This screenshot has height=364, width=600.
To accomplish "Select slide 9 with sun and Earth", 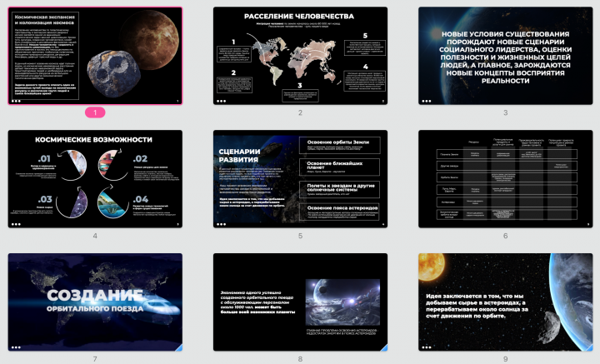I will tap(506, 302).
